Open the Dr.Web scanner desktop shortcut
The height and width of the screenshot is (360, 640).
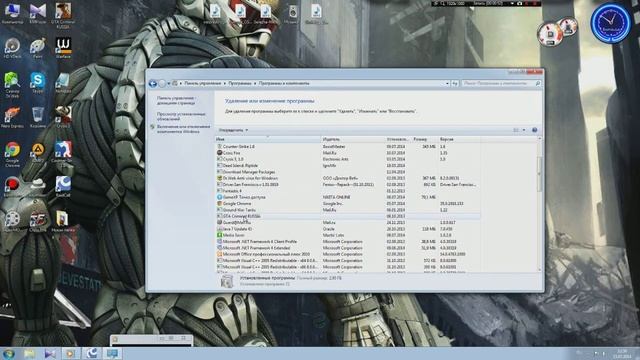[x=12, y=84]
